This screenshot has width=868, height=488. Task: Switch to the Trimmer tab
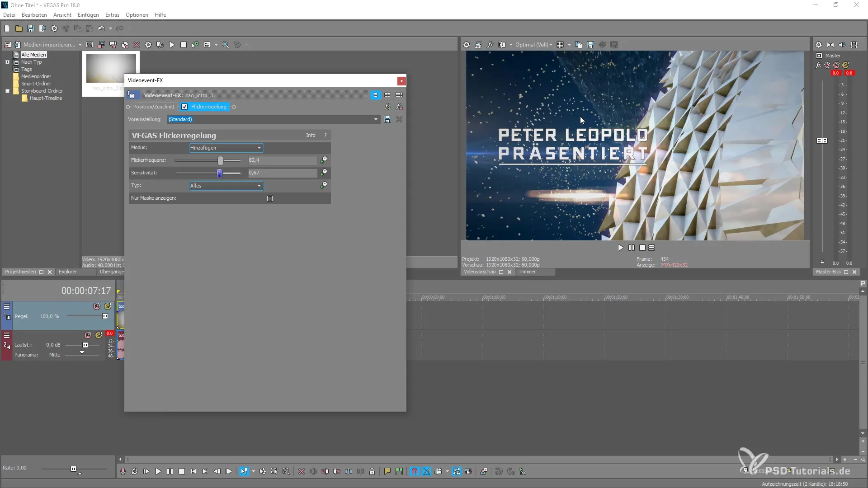coord(527,272)
